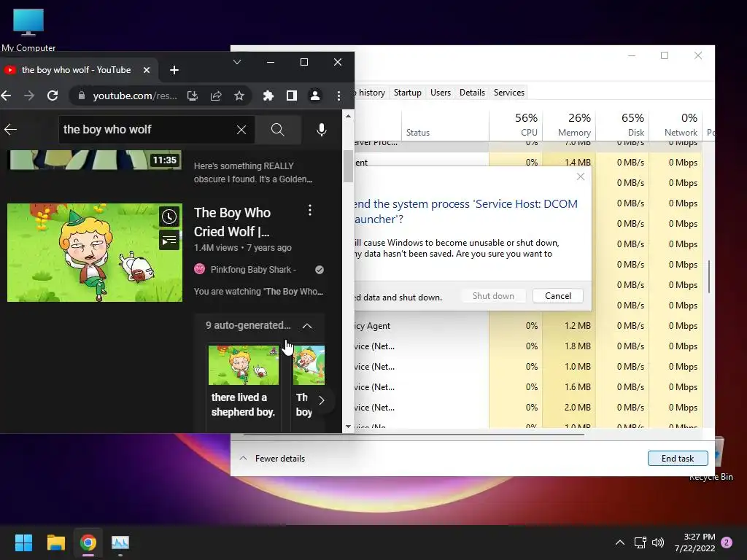Clear the YouTube search text
747x560 pixels.
point(241,130)
